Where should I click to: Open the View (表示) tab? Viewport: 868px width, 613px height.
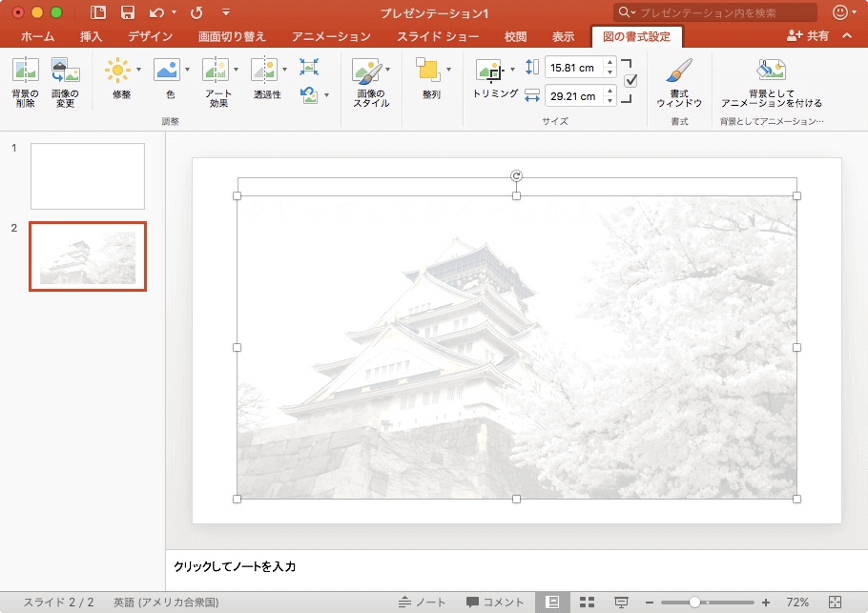(563, 36)
